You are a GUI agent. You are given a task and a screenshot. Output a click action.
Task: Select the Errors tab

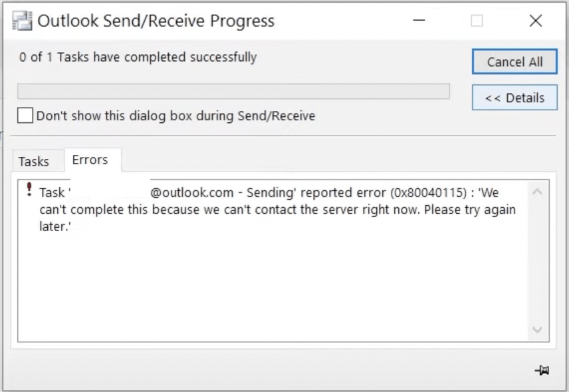point(90,160)
